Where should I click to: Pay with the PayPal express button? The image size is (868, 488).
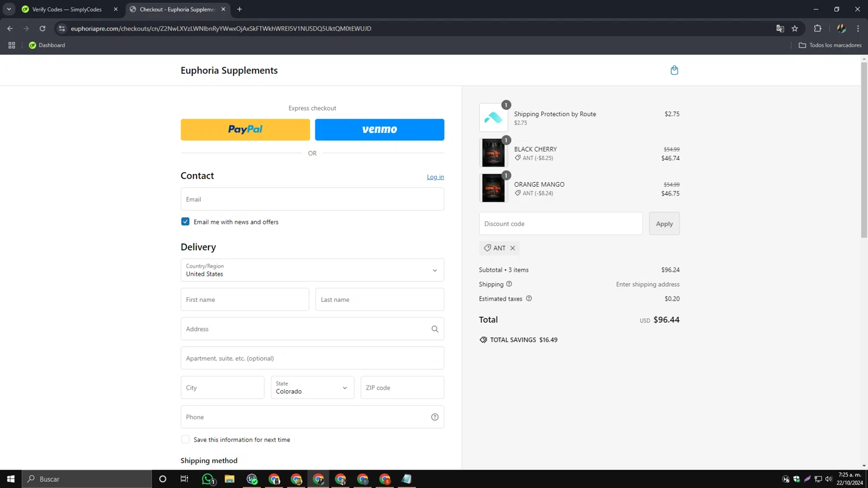[x=245, y=130]
